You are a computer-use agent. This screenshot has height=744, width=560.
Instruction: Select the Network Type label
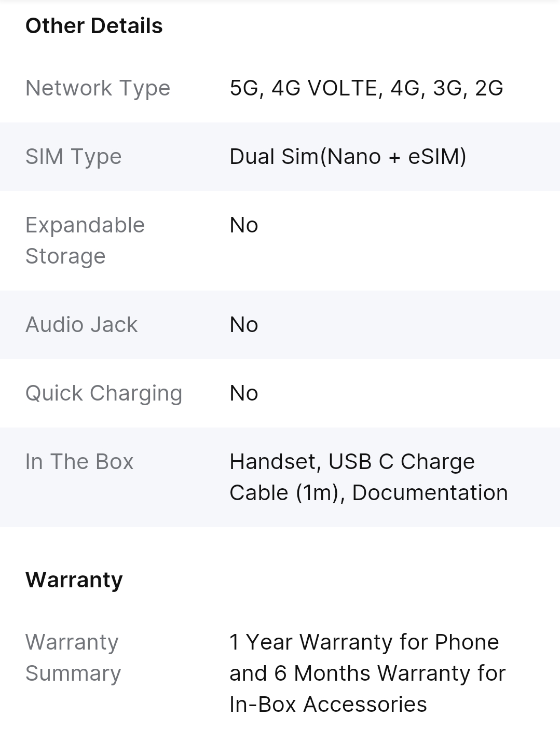[98, 88]
